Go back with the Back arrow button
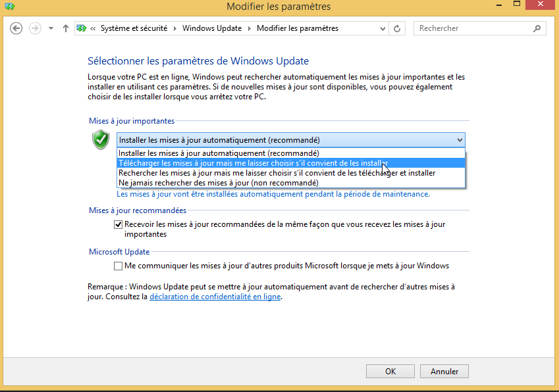 [16, 28]
